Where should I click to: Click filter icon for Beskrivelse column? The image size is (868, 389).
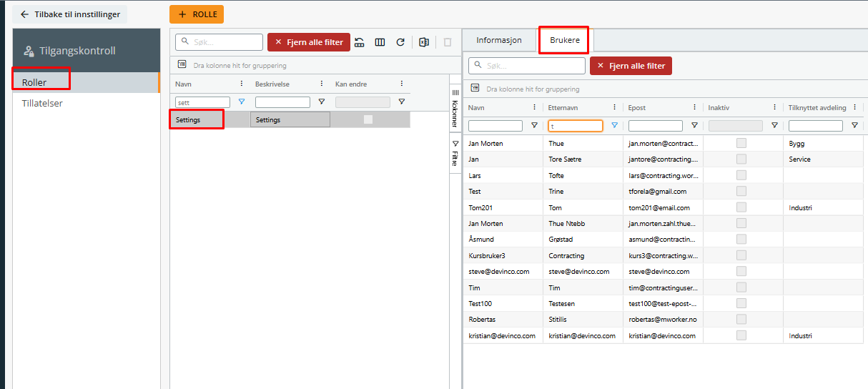point(322,102)
